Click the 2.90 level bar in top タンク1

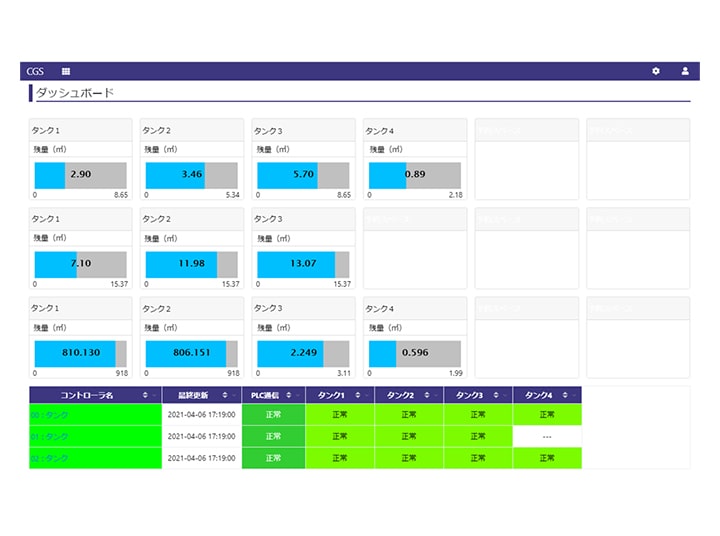(80, 174)
